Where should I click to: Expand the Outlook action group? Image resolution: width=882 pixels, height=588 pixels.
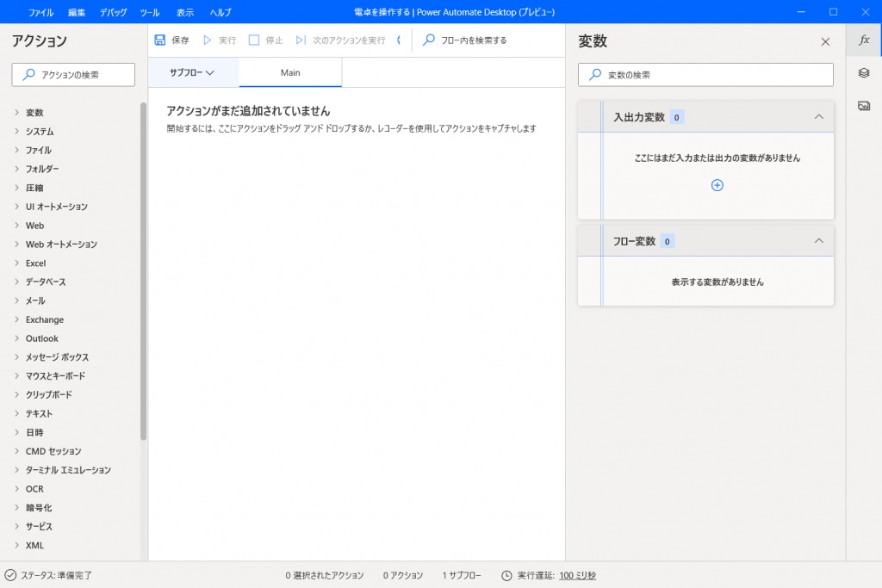17,338
